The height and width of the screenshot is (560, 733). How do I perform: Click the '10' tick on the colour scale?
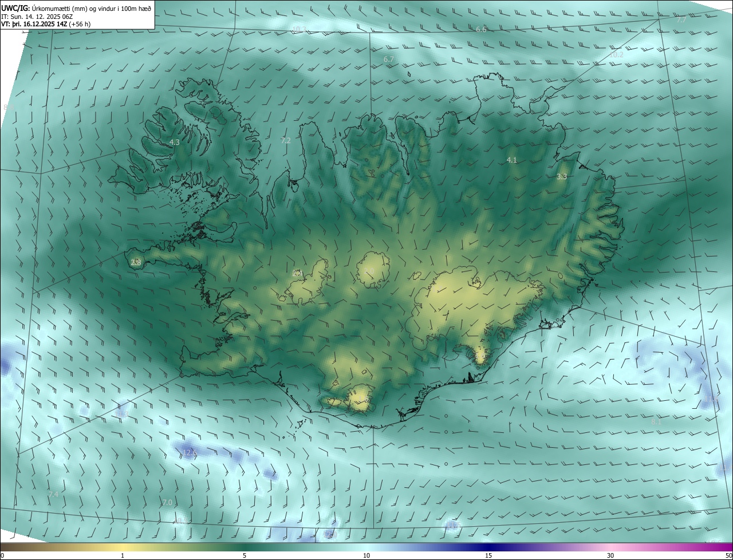point(366,555)
